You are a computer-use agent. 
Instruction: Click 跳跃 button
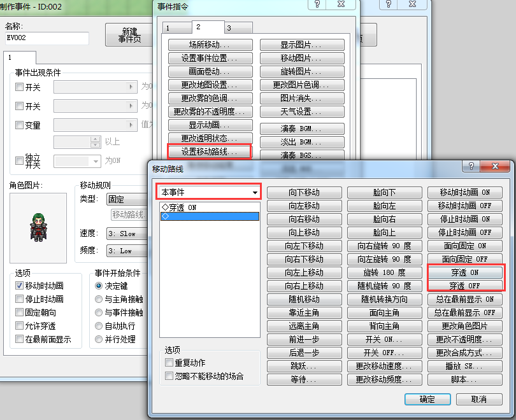click(304, 366)
